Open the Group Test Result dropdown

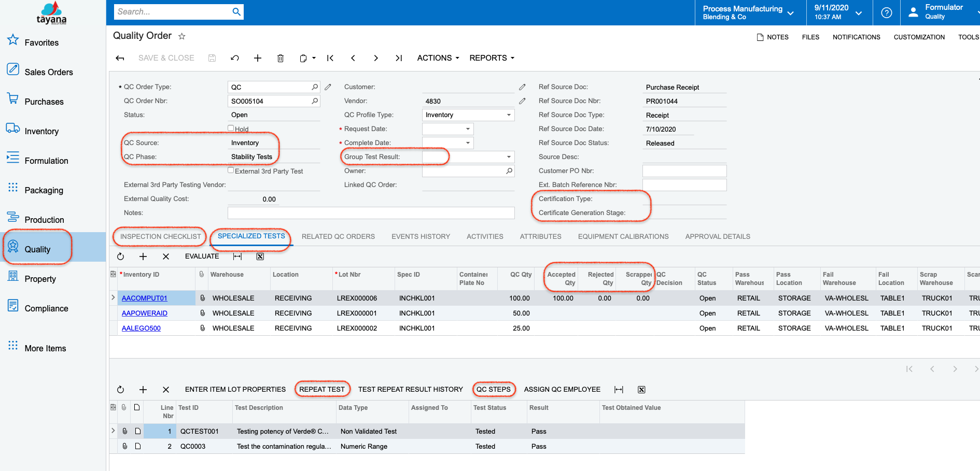point(508,157)
